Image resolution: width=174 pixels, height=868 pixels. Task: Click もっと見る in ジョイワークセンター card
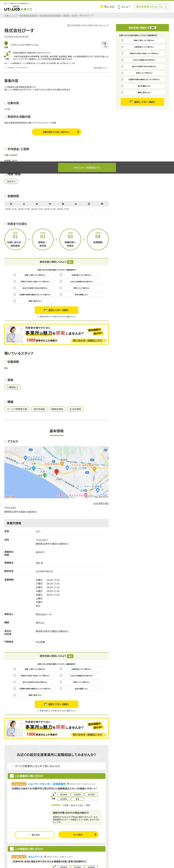(x=78, y=834)
